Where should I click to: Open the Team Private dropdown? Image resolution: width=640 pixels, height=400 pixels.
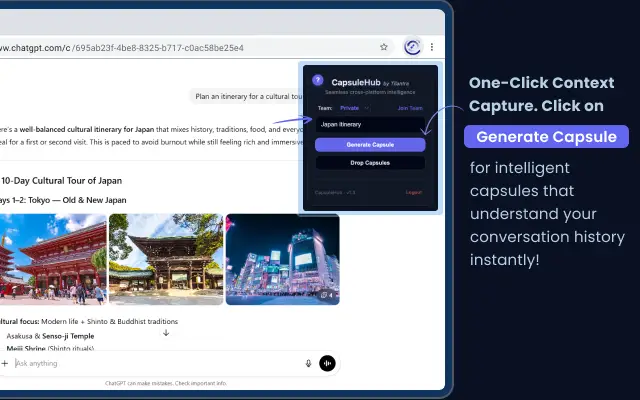(x=354, y=108)
